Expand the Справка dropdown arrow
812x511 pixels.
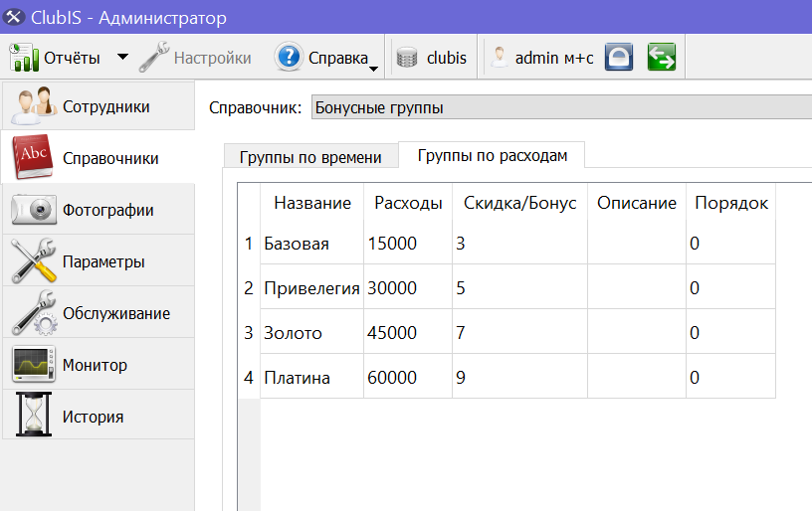coord(373,69)
